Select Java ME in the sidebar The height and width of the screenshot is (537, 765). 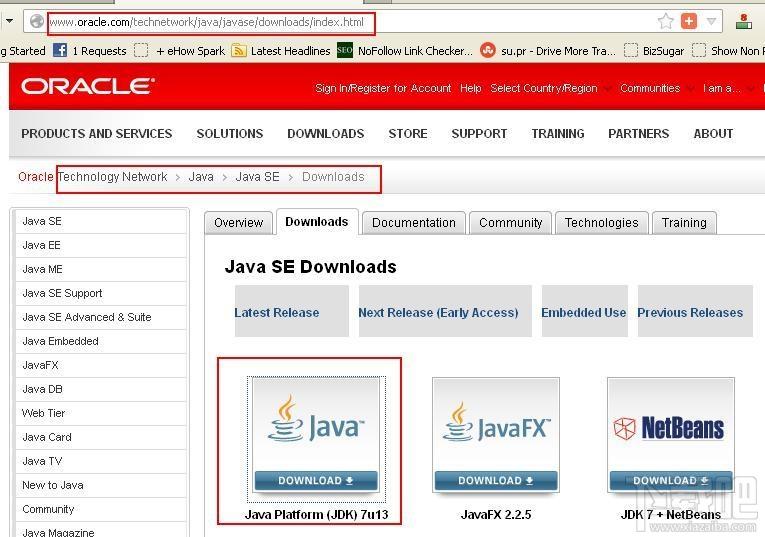(101, 269)
